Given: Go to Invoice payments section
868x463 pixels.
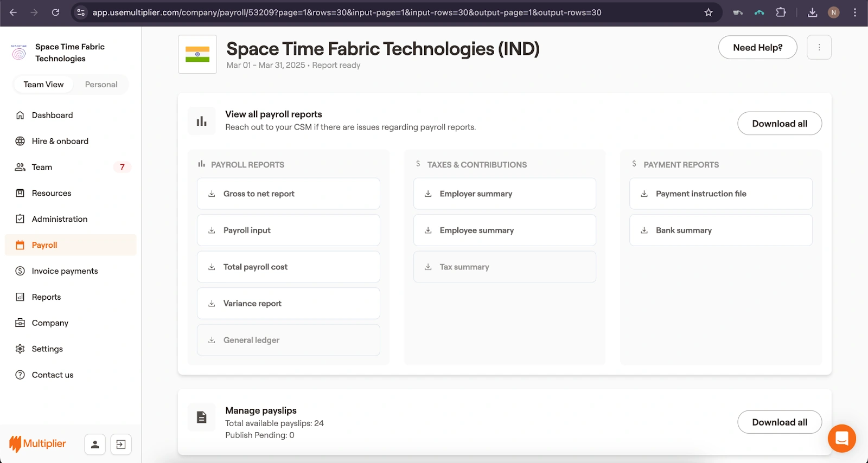Looking at the screenshot, I should 71,271.
